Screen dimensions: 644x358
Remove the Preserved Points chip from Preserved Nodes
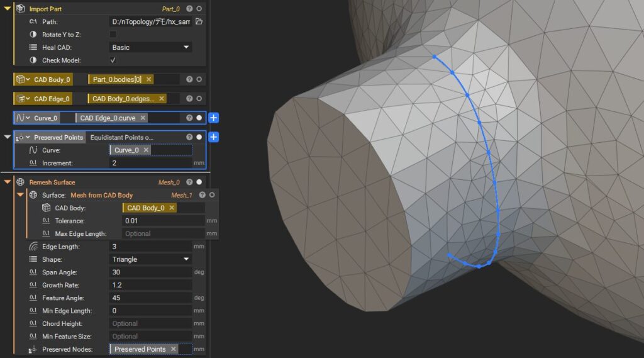coord(173,349)
